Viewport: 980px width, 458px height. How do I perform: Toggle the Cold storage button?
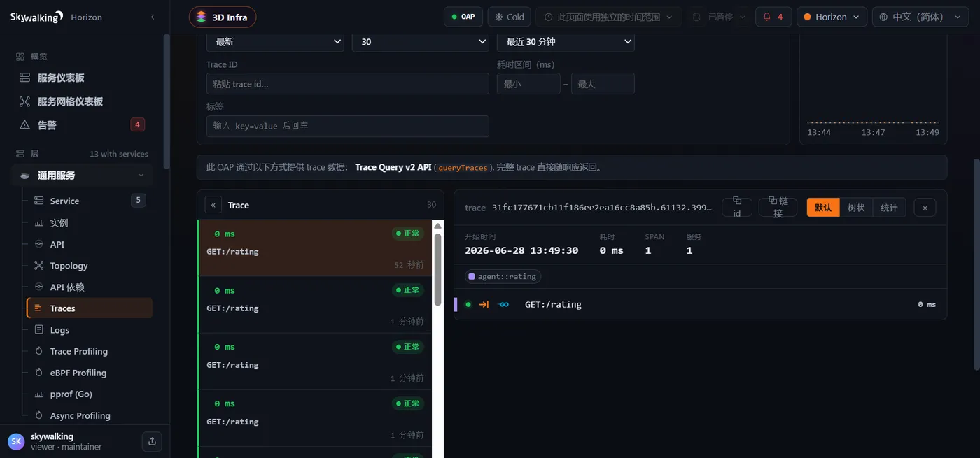pos(510,17)
